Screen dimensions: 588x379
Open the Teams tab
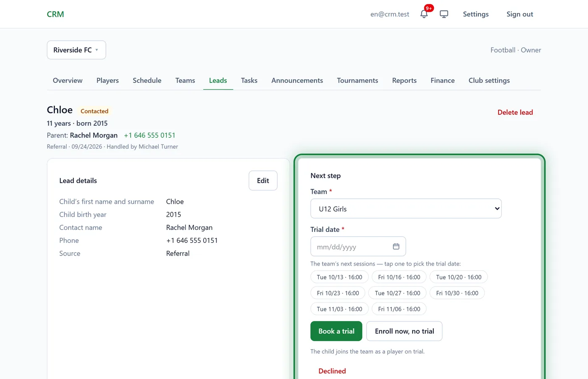tap(185, 80)
